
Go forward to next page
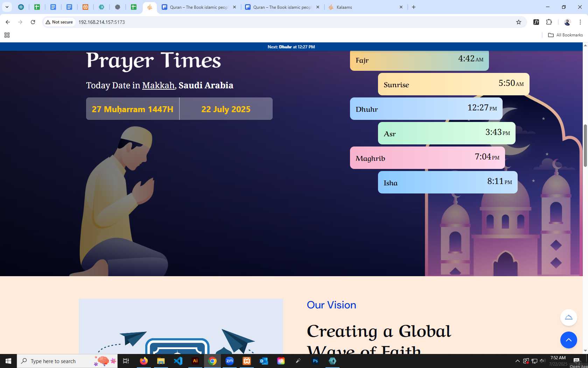[20, 22]
